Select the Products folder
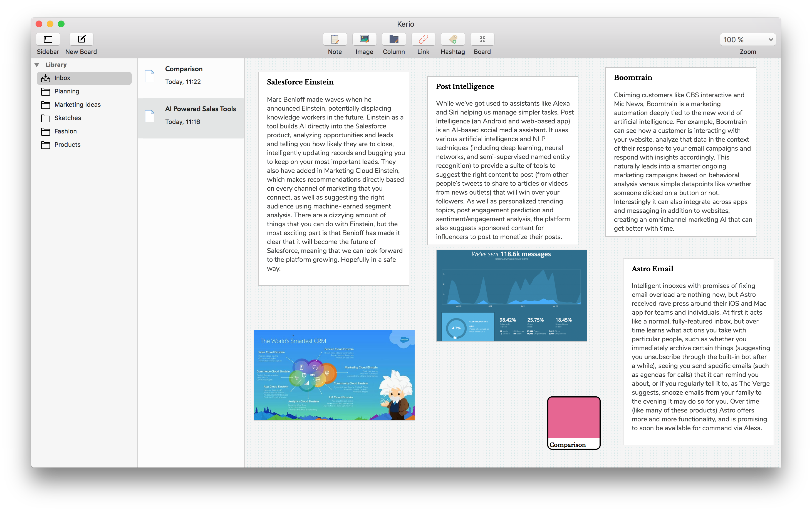Screen dimensions: 812x512 84,145
